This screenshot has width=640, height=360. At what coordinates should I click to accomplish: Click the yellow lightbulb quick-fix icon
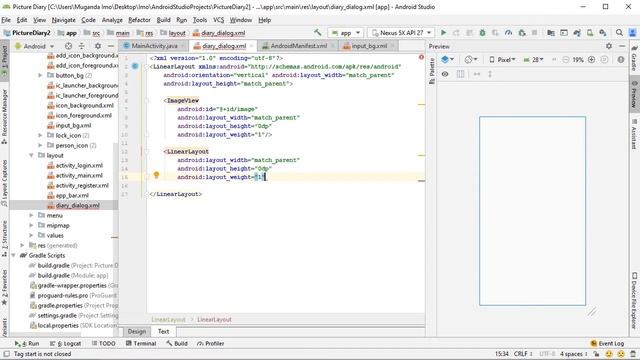pos(156,175)
